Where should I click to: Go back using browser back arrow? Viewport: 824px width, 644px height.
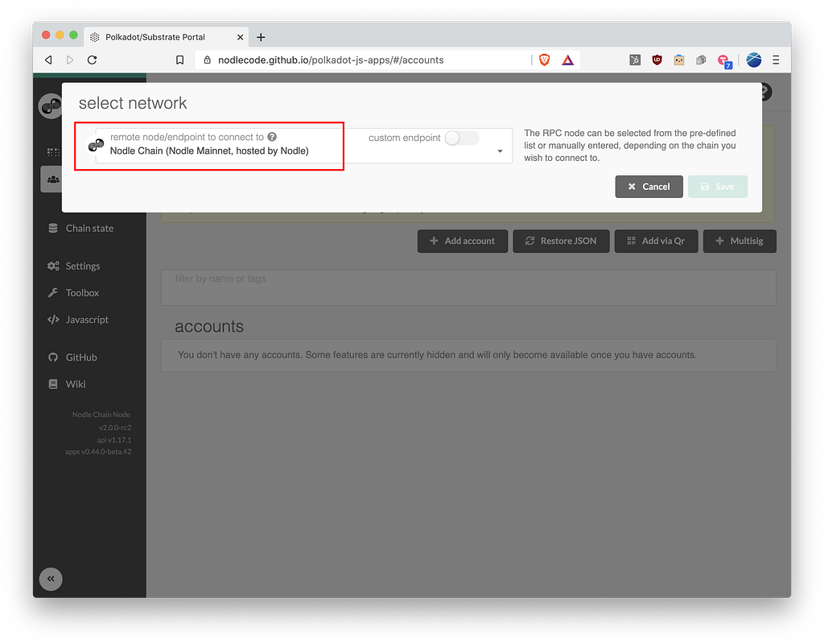[48, 60]
